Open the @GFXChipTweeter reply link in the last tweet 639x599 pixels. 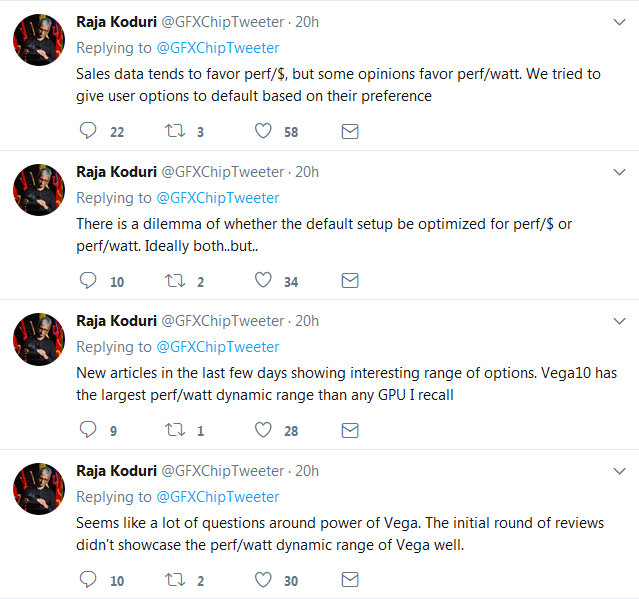coord(217,497)
